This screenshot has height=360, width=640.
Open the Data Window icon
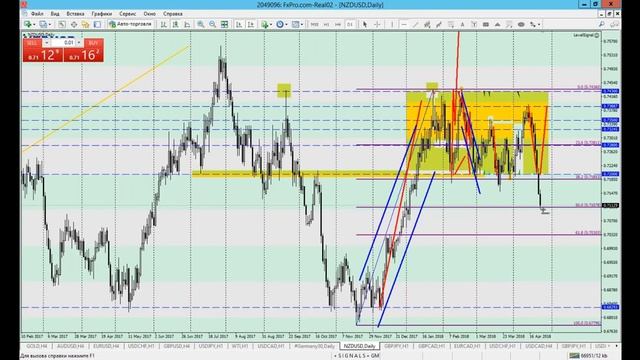(x=74, y=24)
